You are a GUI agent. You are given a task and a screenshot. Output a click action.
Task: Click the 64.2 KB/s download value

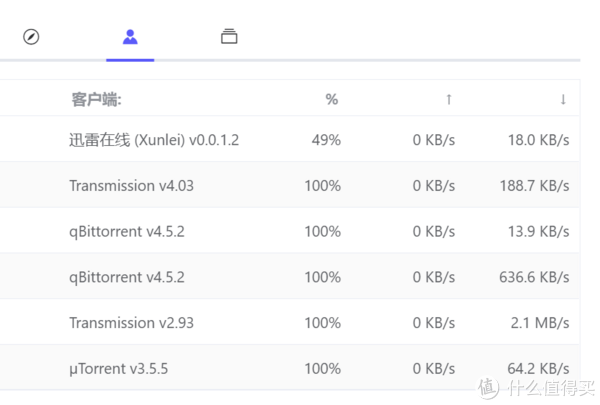538,369
